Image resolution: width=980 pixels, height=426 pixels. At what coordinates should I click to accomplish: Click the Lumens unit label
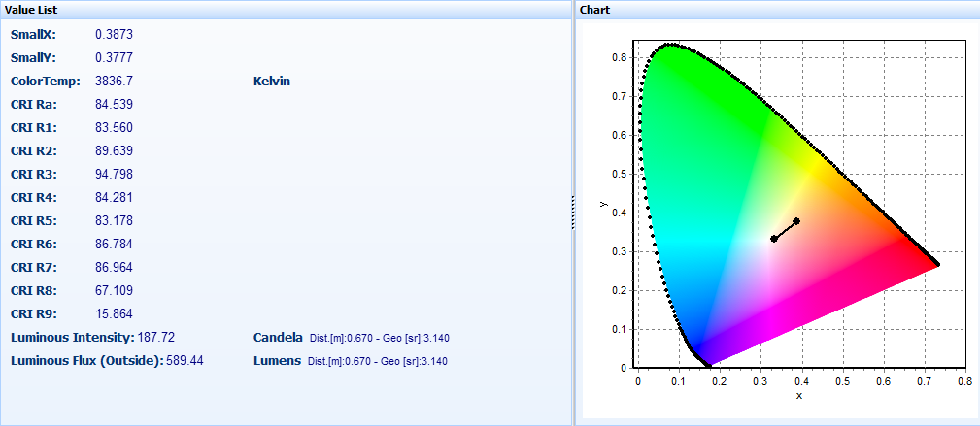tap(277, 360)
